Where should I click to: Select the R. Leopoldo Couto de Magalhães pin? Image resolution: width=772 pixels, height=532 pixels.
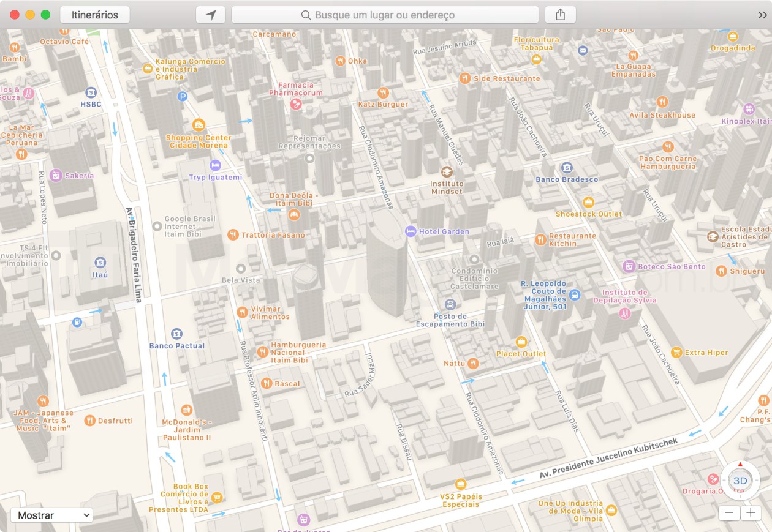tap(575, 295)
